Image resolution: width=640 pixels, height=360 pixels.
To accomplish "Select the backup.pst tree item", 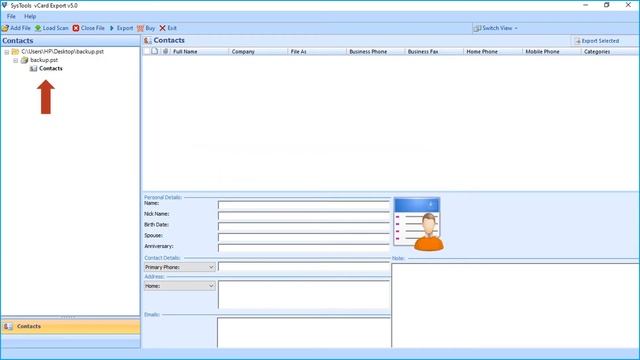I will [44, 60].
